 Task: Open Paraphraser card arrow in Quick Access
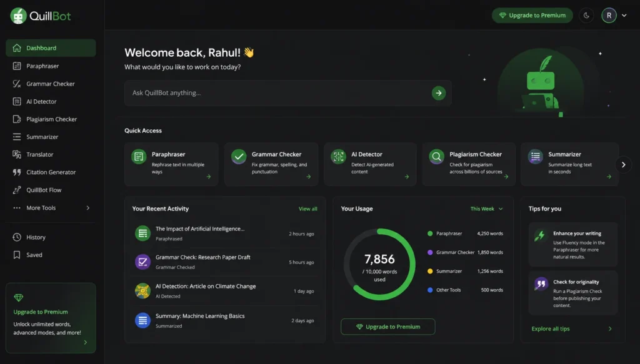point(209,177)
